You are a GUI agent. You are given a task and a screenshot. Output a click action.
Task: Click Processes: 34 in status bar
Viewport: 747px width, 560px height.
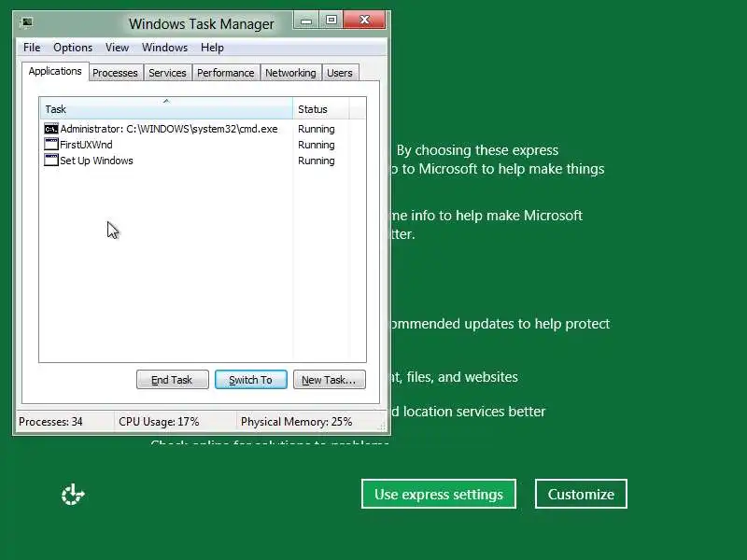(x=50, y=422)
